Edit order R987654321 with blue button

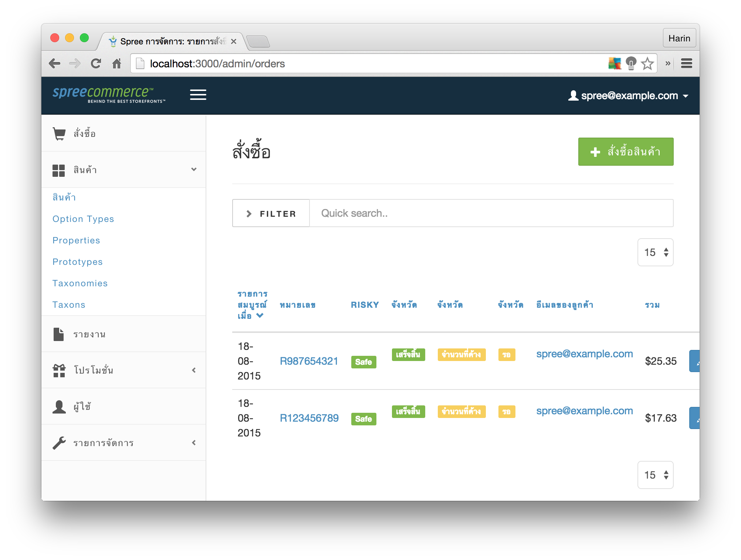click(x=694, y=361)
